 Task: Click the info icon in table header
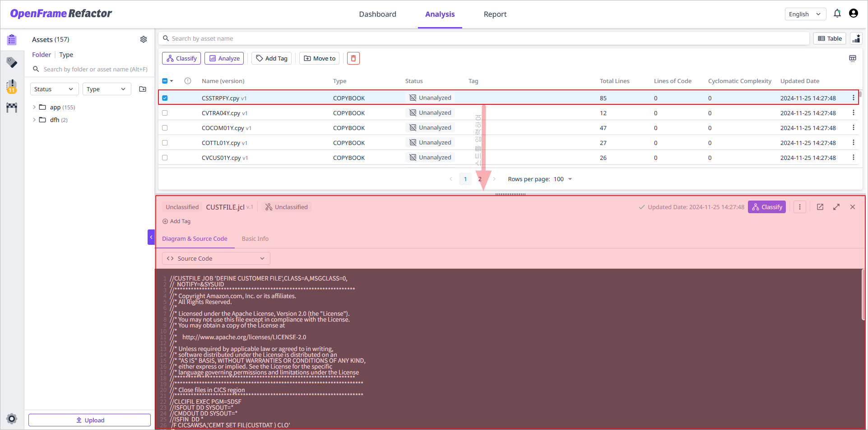[188, 81]
